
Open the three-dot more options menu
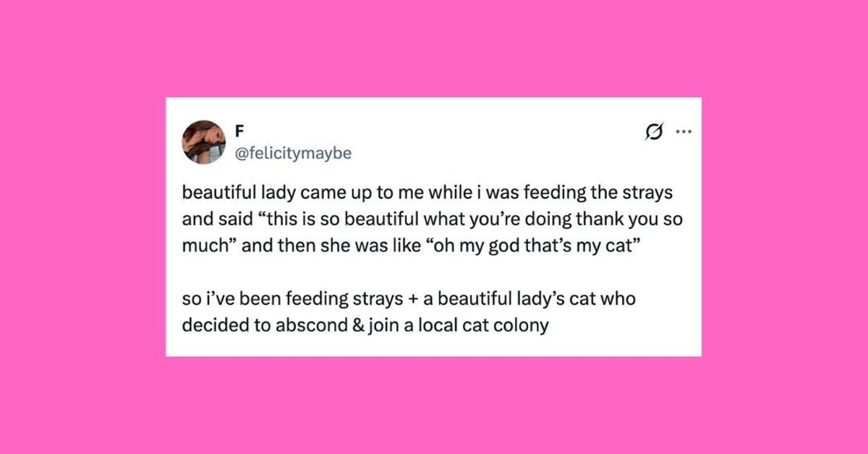point(683,132)
